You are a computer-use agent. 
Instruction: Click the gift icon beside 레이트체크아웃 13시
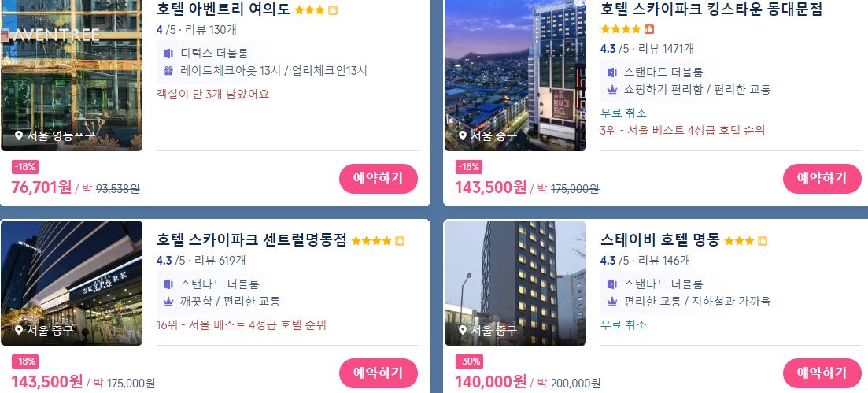pyautogui.click(x=168, y=70)
